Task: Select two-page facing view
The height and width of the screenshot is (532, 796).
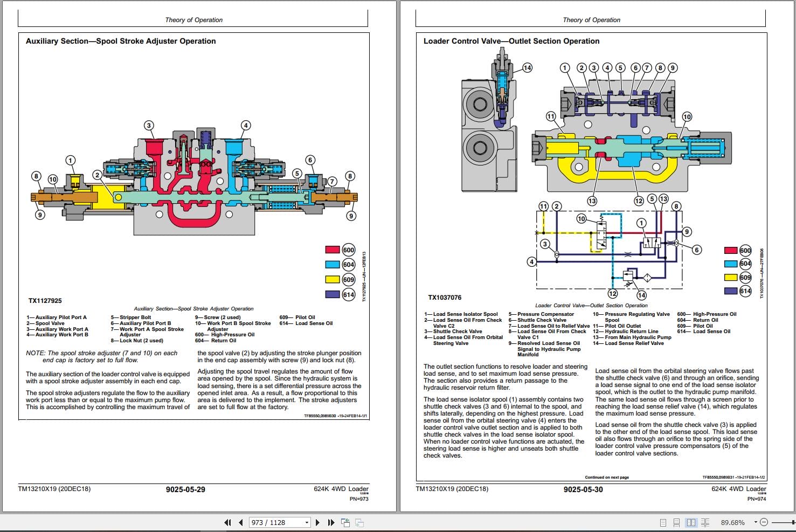Action: tap(691, 522)
